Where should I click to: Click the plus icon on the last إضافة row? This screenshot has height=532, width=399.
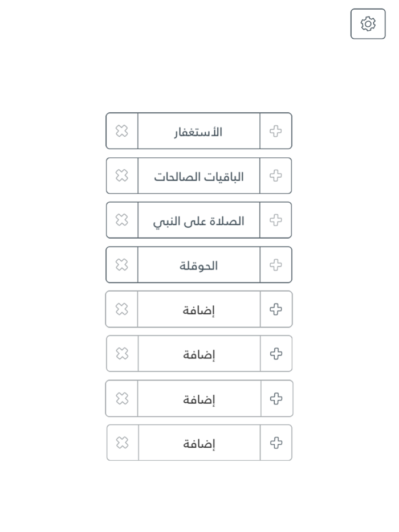point(276,443)
